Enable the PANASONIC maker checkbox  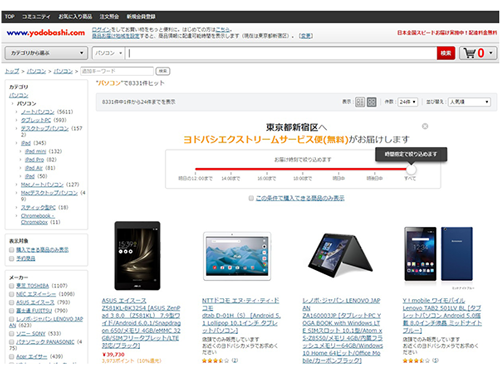pyautogui.click(x=12, y=342)
